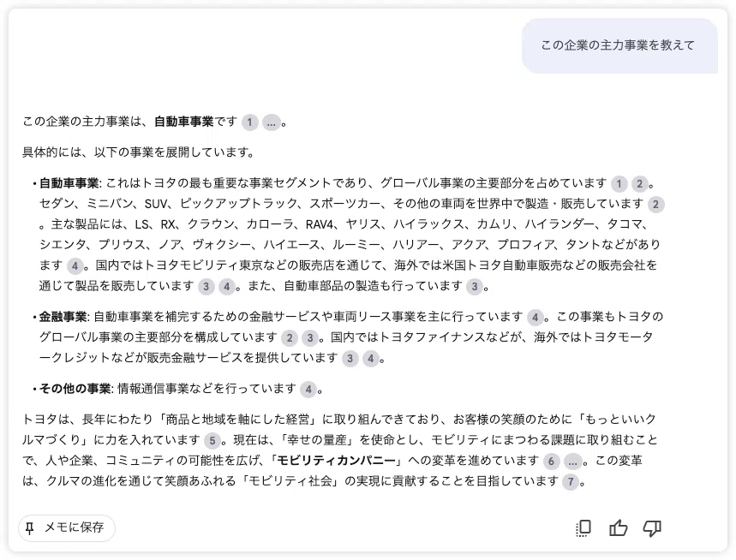Click the copy response icon
The height and width of the screenshot is (560, 736).
click(583, 528)
